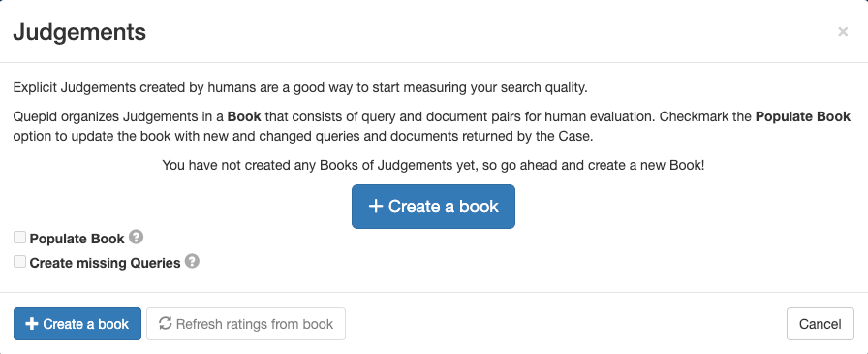Viewport: 868px width, 354px height.
Task: Click the Judgements dialog title
Action: [79, 32]
